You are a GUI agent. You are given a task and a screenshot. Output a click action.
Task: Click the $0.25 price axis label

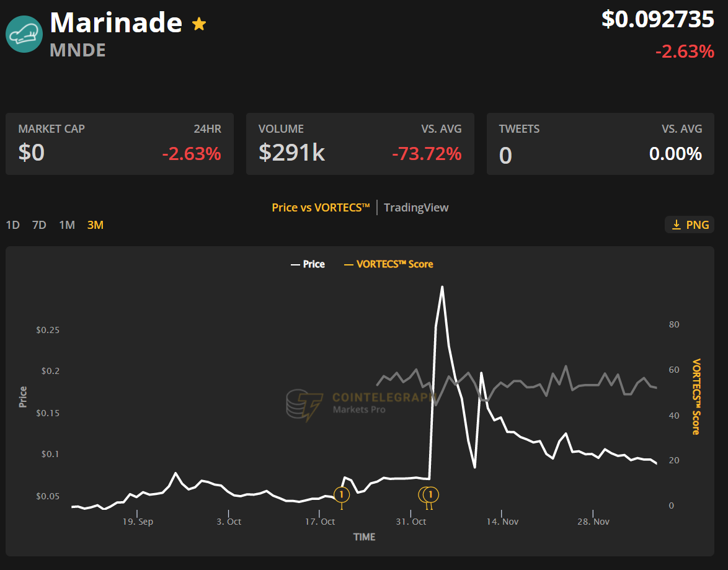click(x=48, y=331)
